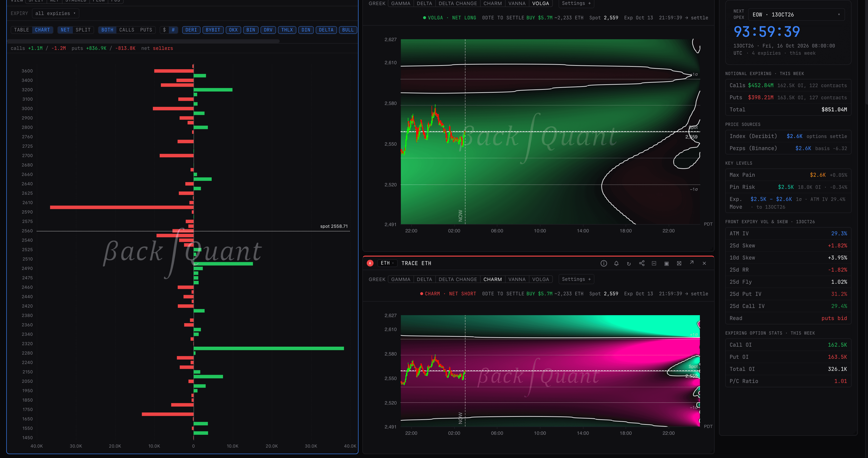Click Total notional $851.04M
868x458 pixels.
point(834,110)
